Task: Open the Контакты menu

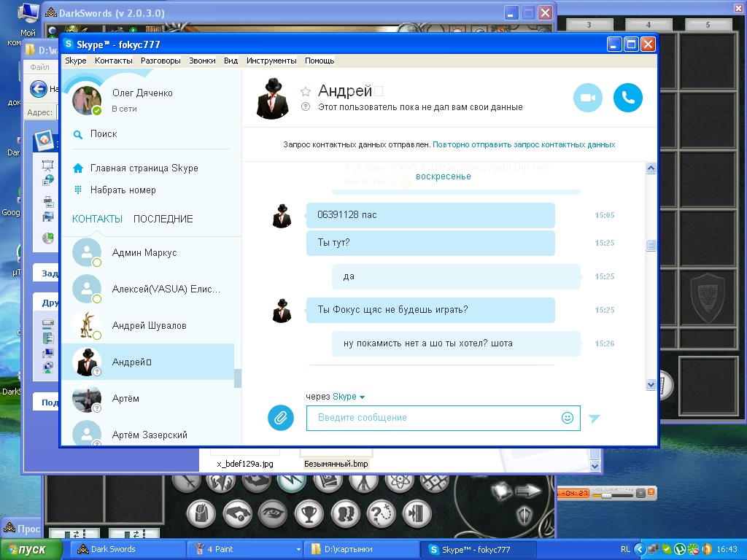Action: tap(113, 61)
